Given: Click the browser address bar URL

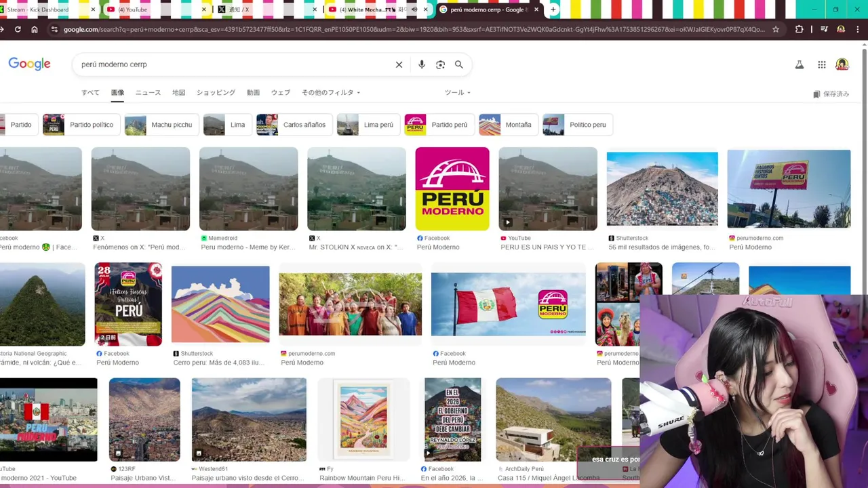Looking at the screenshot, I should pyautogui.click(x=414, y=29).
